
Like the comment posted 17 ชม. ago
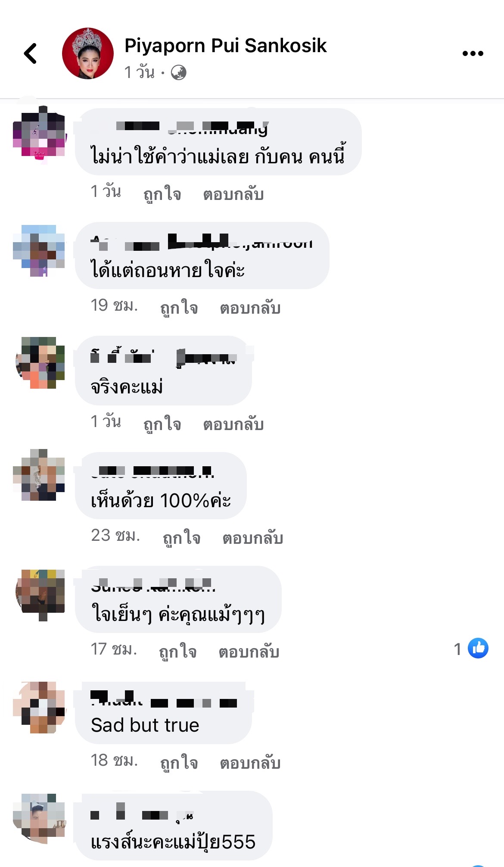(177, 652)
